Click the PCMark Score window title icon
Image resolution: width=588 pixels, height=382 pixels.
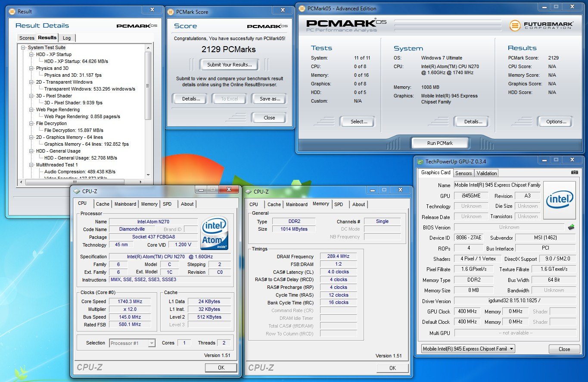171,12
